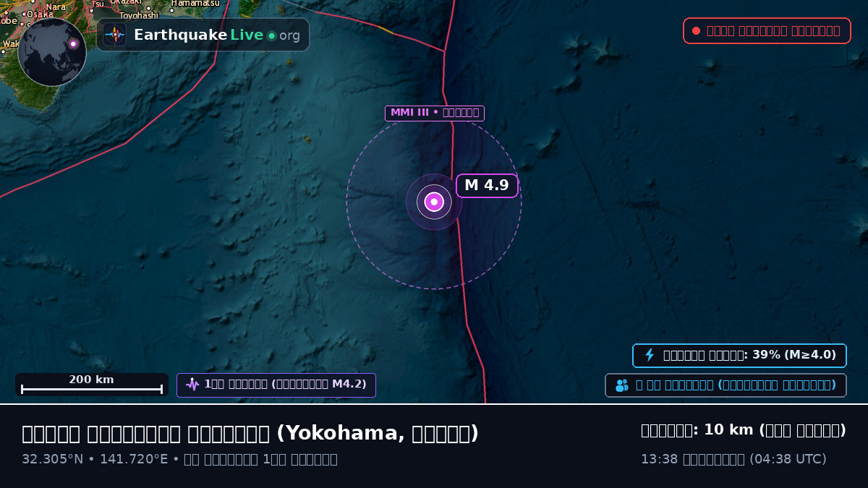Viewport: 868px width, 488px height.
Task: Select the epicenter marker on the map
Action: coord(434,202)
